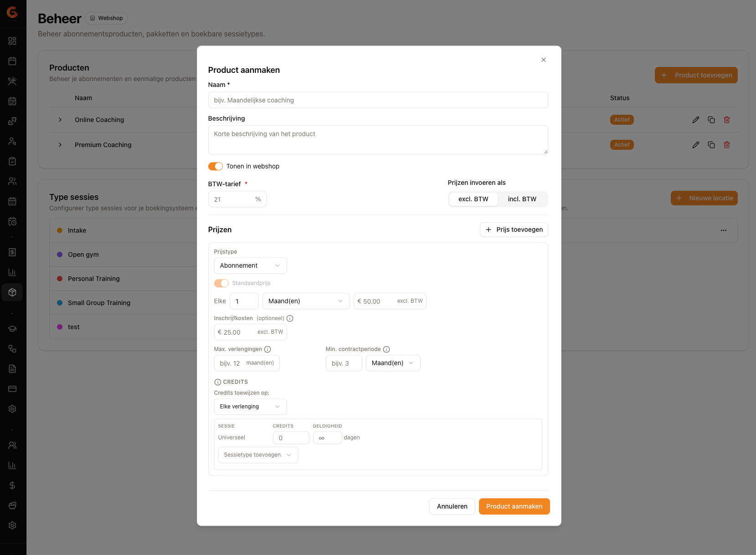Select the excl. BTW price entry option
The height and width of the screenshot is (555, 756).
(x=473, y=199)
